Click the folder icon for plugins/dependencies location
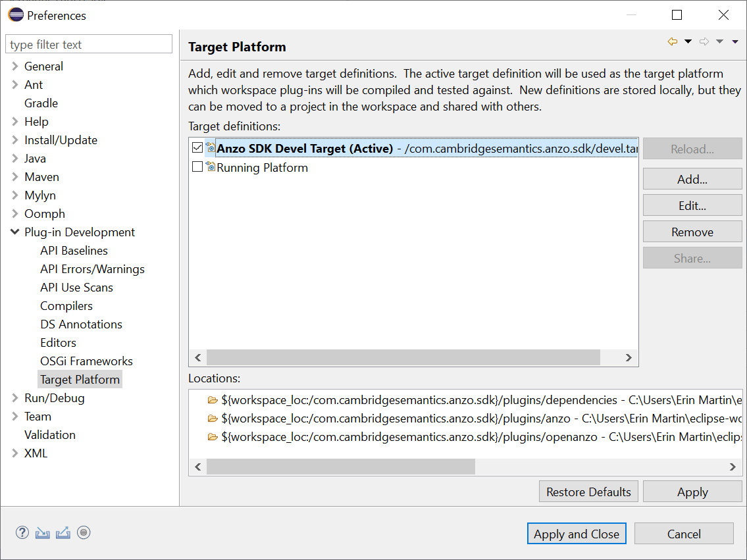This screenshot has height=560, width=747. pos(213,400)
